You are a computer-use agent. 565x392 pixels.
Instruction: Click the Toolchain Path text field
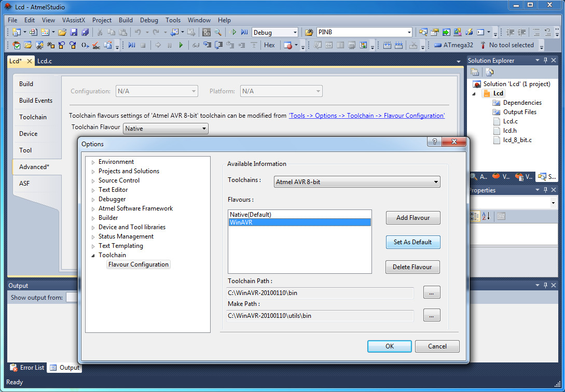point(320,293)
